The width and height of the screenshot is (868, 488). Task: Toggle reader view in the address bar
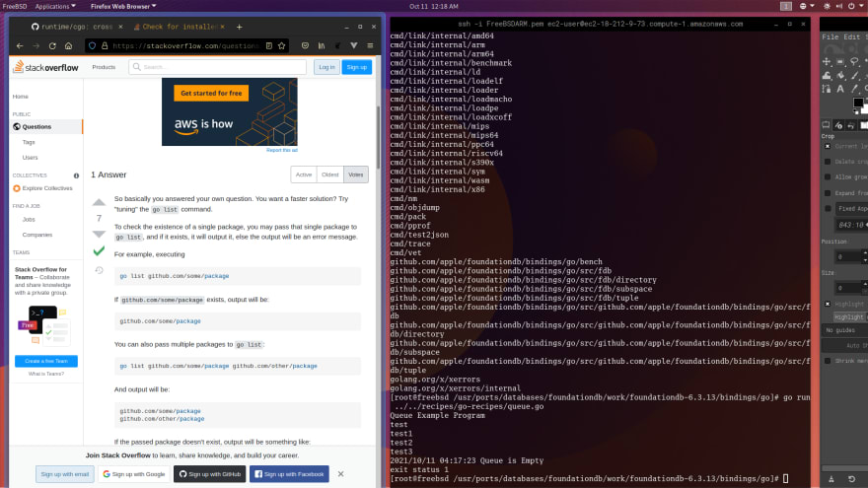point(269,46)
